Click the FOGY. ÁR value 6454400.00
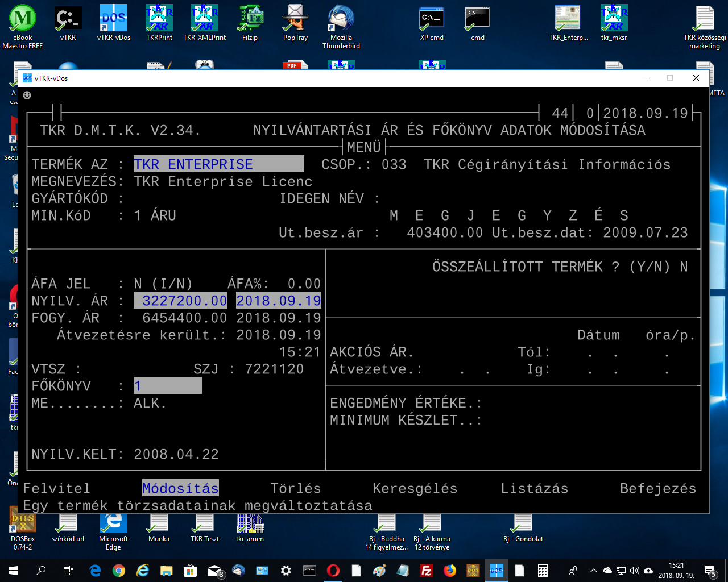The width and height of the screenshot is (728, 582). (185, 318)
